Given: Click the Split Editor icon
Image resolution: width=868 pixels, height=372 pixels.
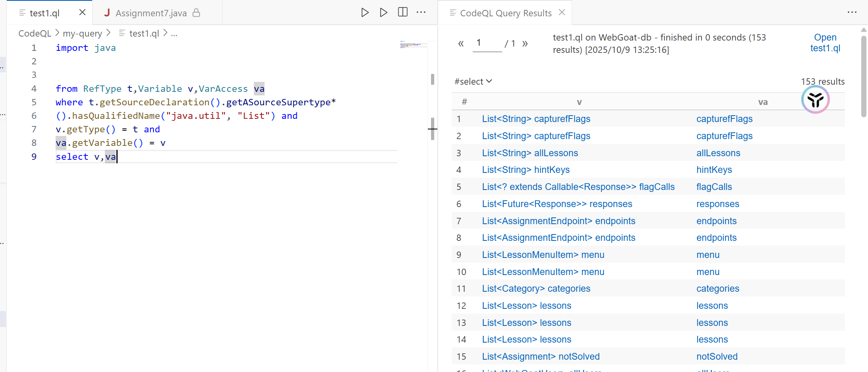Looking at the screenshot, I should pos(402,12).
